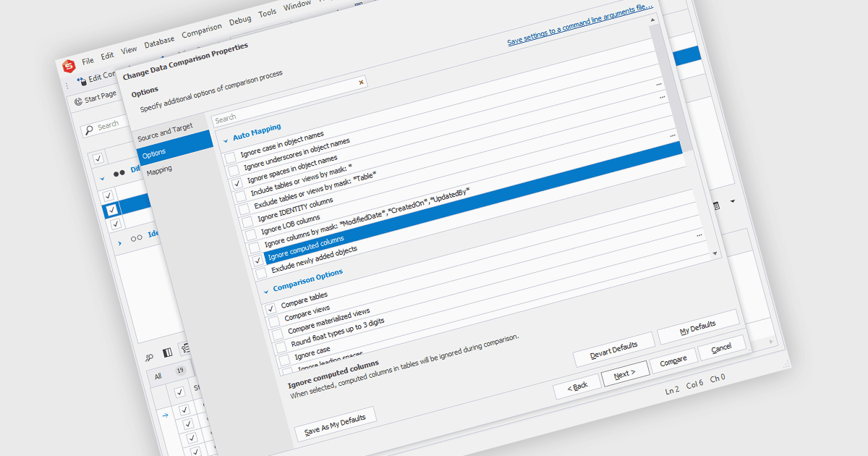
Task: Click the Next > button
Action: tap(625, 373)
